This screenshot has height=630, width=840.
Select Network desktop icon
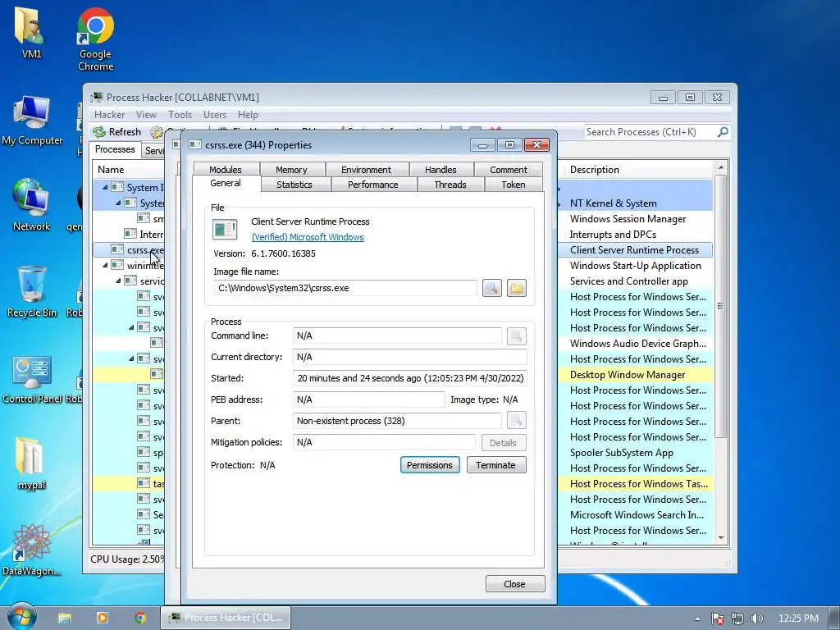click(x=32, y=204)
